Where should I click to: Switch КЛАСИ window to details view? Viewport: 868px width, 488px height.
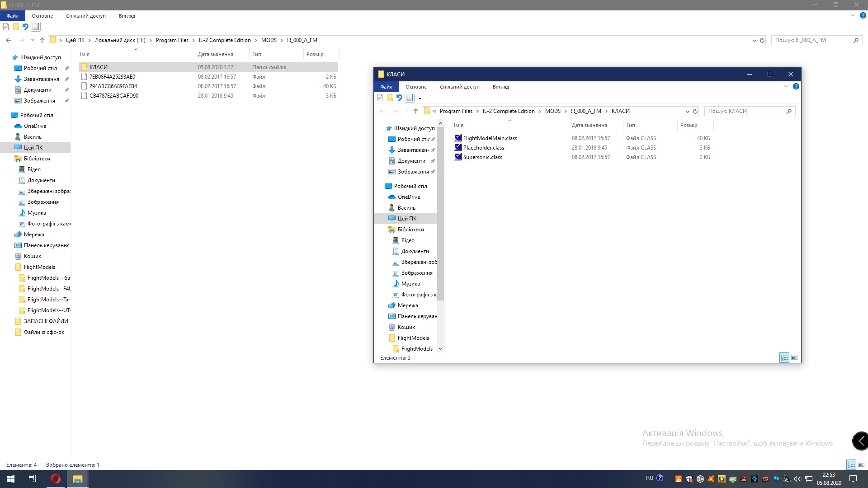[784, 357]
